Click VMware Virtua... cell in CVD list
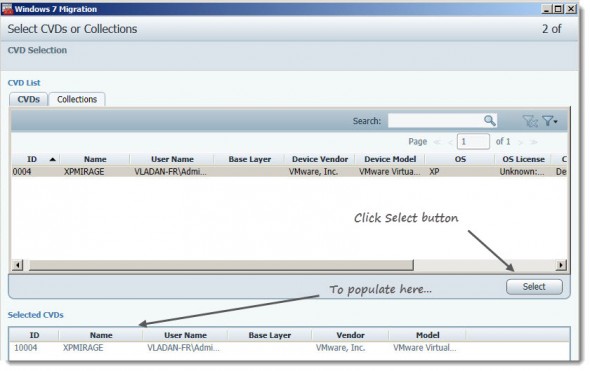Viewport: 590px width, 371px height. 389,172
